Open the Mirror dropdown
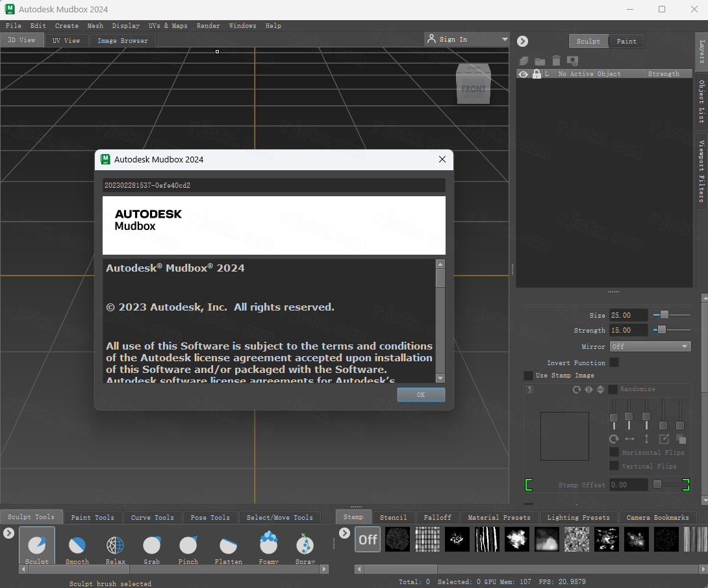This screenshot has width=708, height=588. 650,346
